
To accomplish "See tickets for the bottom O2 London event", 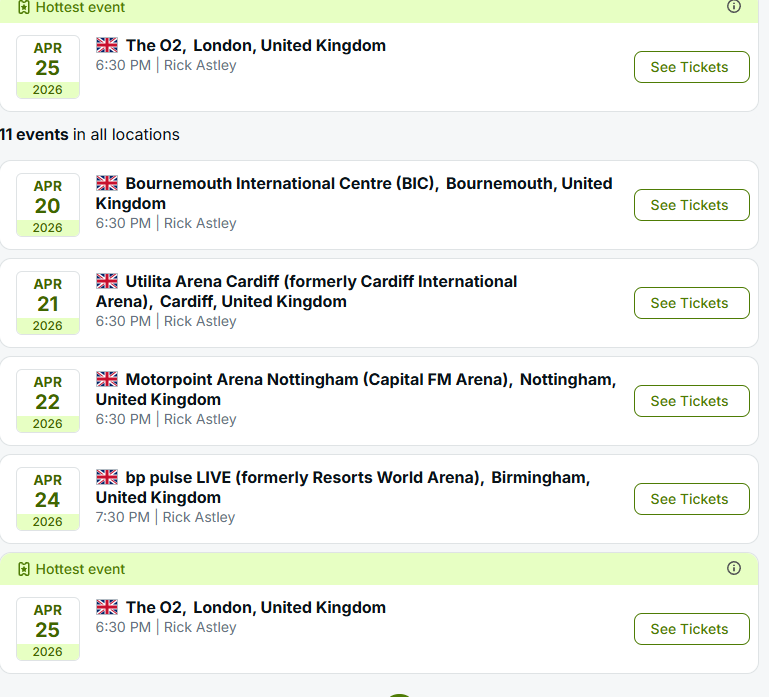I will pyautogui.click(x=692, y=629).
